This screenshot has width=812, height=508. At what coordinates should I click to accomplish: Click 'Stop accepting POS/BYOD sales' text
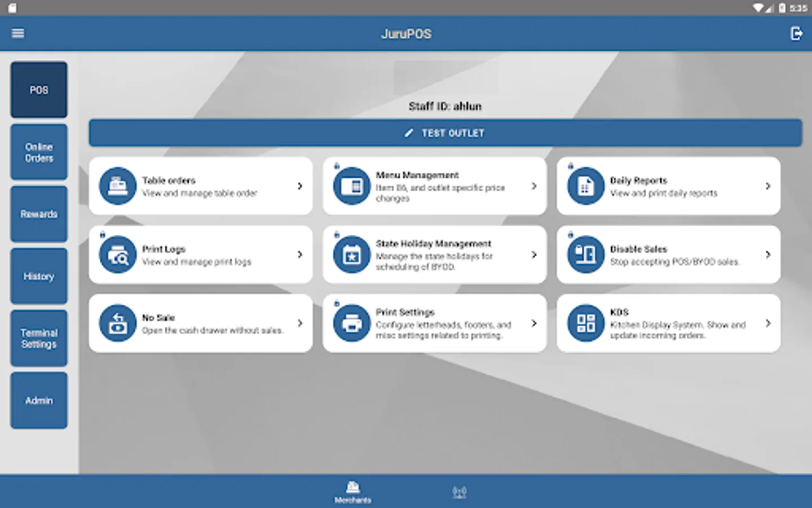pos(675,262)
